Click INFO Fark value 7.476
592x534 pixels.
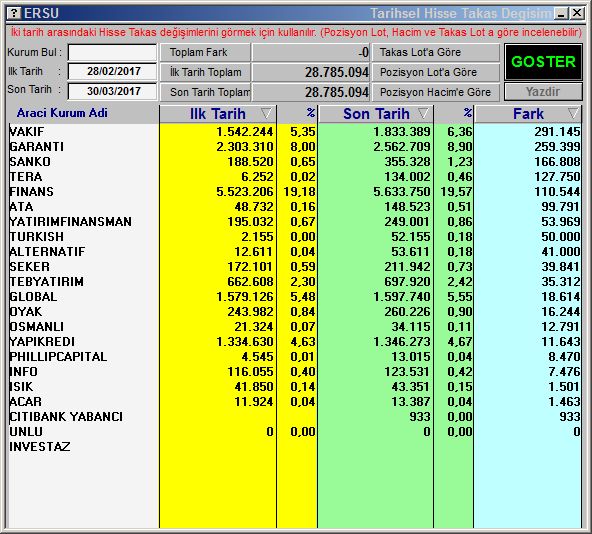click(564, 372)
